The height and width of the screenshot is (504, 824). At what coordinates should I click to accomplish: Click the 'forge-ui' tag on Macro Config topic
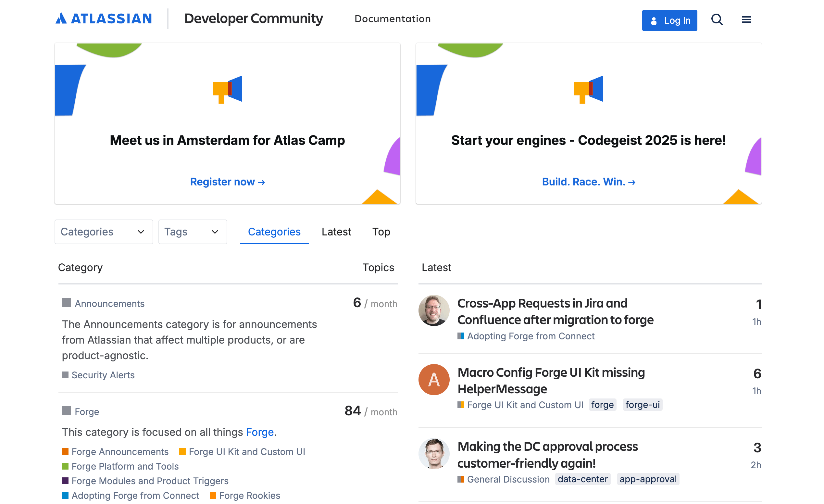click(643, 405)
